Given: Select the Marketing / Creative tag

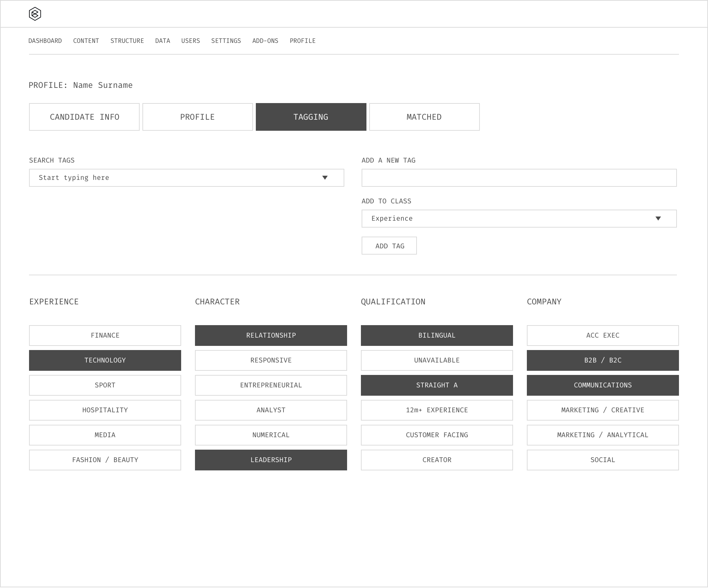Looking at the screenshot, I should pos(603,410).
